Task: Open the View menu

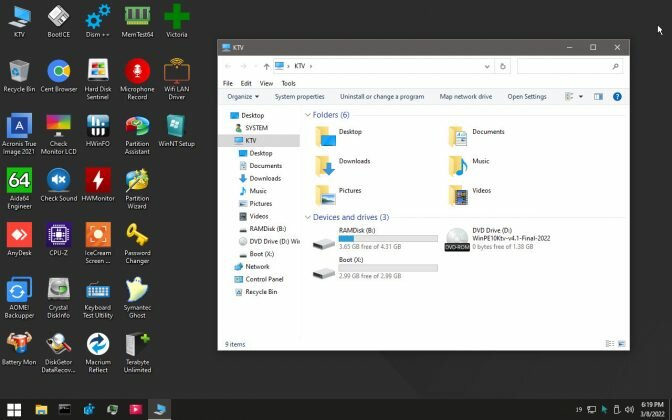Action: pyautogui.click(x=266, y=83)
